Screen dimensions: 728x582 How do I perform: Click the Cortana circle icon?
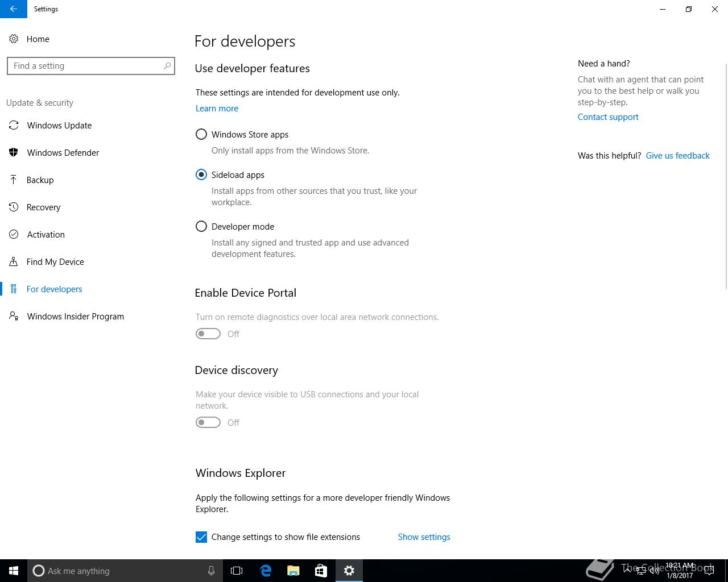point(39,571)
